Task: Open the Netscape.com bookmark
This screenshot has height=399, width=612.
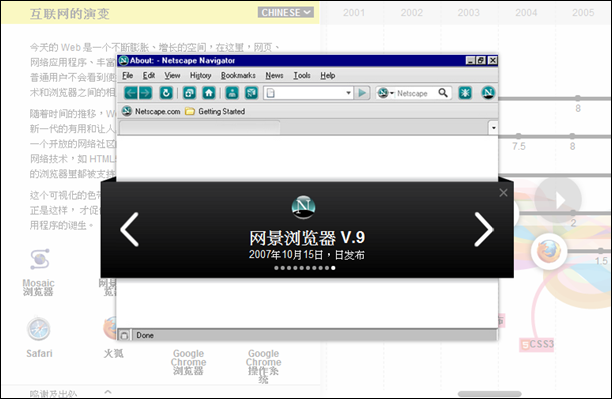Action: [151, 111]
